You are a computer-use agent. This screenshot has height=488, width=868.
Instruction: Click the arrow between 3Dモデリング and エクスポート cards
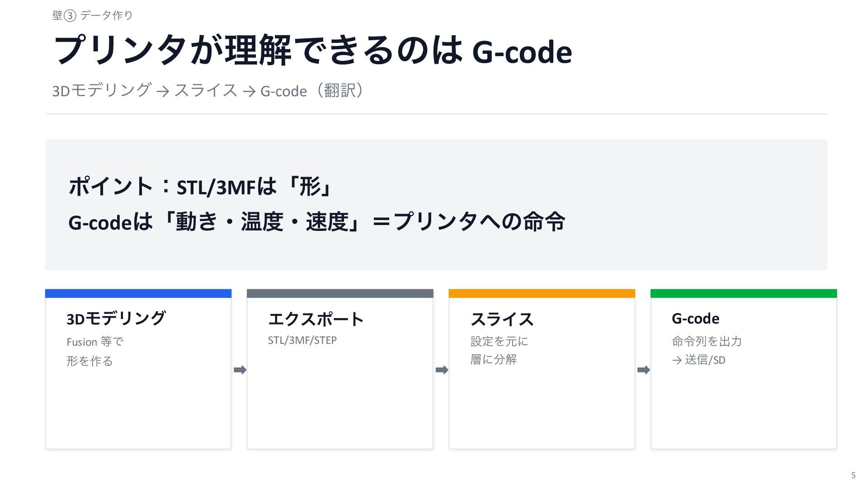240,370
